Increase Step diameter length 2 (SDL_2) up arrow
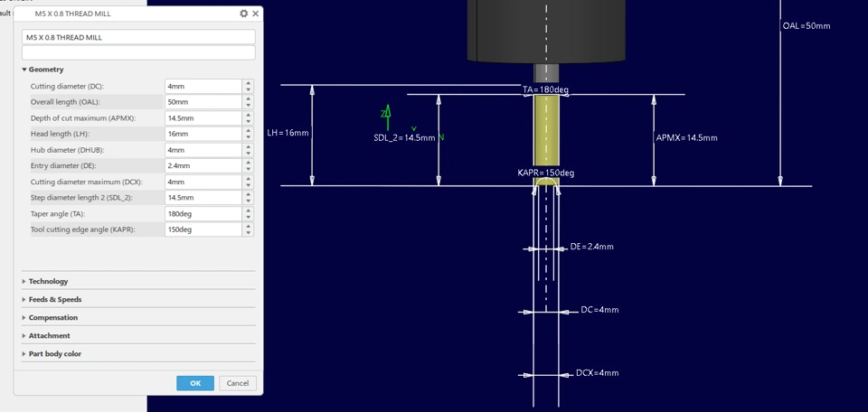868x412 pixels. point(249,194)
